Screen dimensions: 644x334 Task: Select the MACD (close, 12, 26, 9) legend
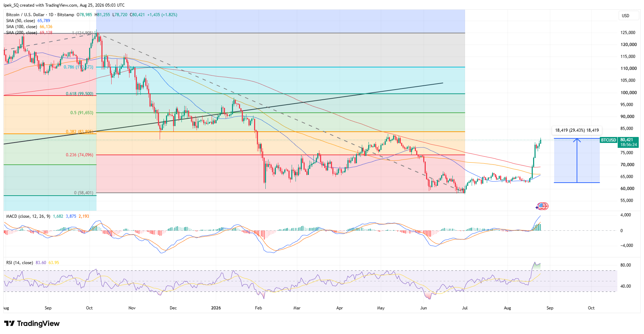tap(28, 216)
